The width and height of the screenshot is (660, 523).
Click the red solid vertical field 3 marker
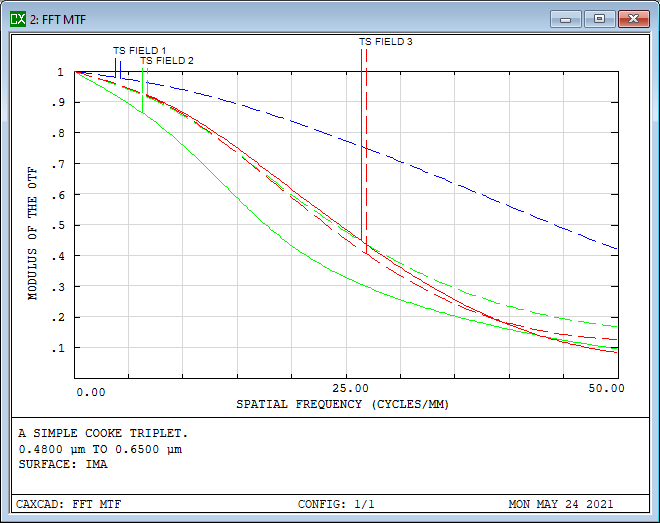coord(361,144)
